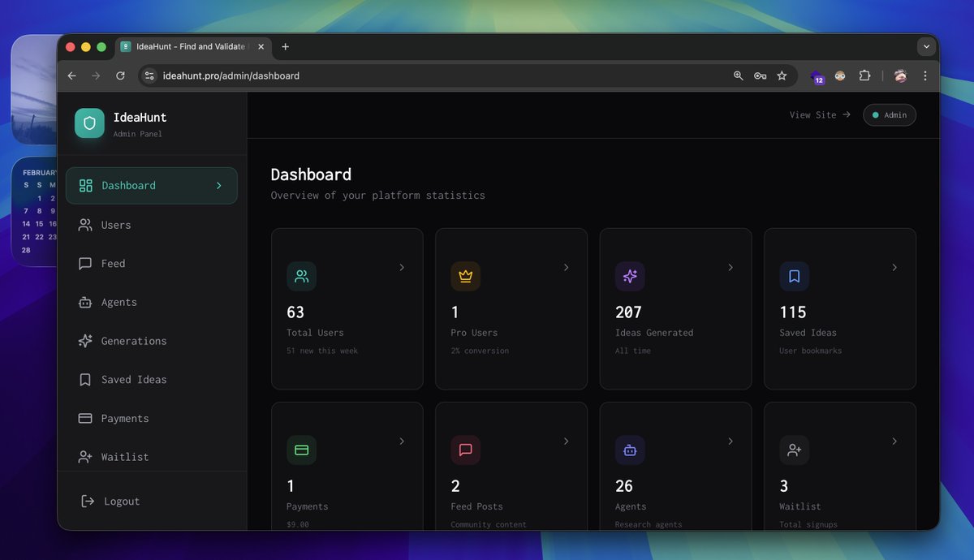Click the Feed Posts red chat icon
The width and height of the screenshot is (974, 560).
(x=466, y=450)
